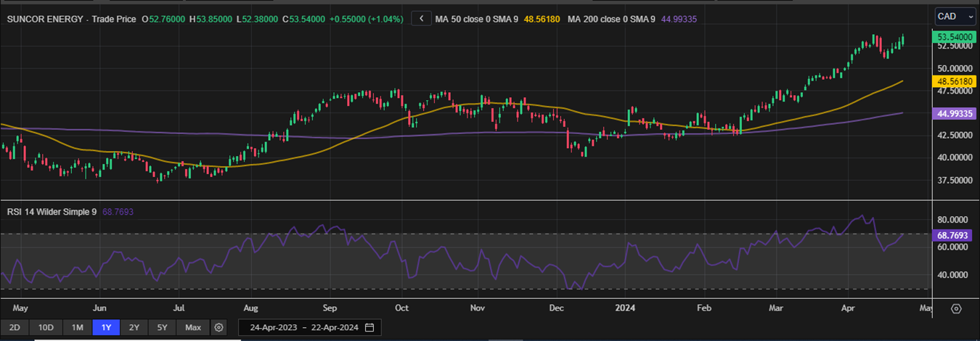Switch to the 1M time range
980x341 pixels.
77,327
